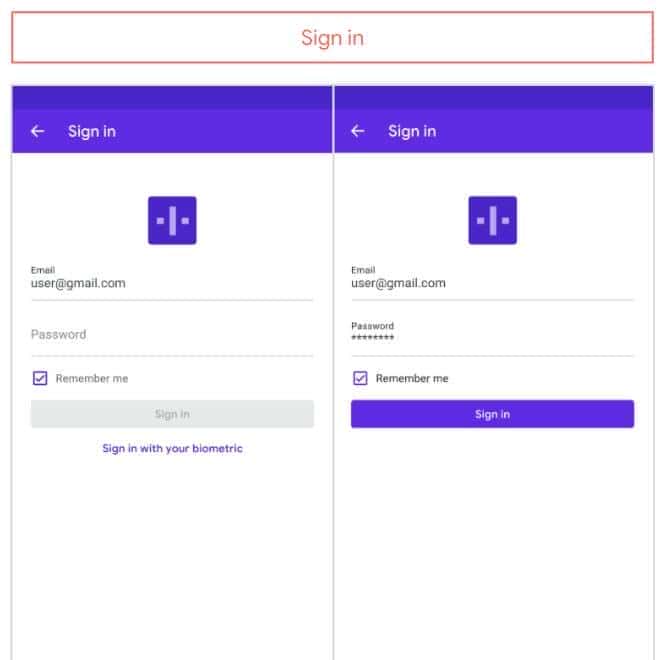The image size is (668, 660).
Task: Click Sign in title in the left app bar
Action: click(x=92, y=131)
